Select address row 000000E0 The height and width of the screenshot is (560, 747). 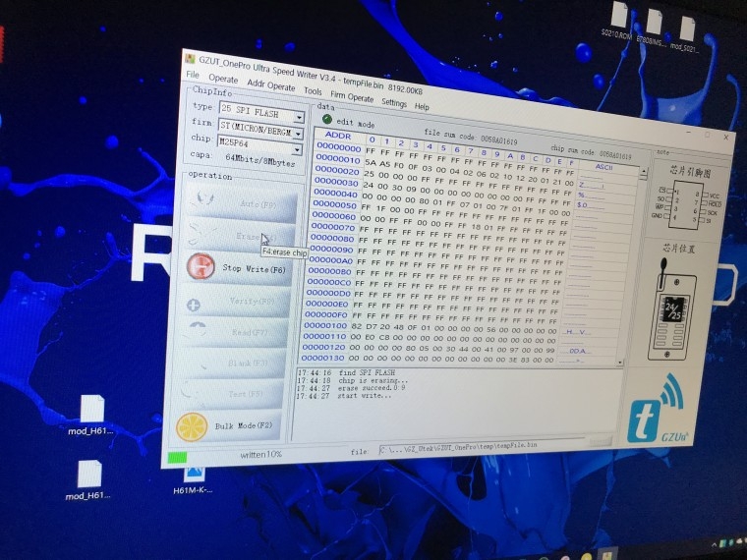tap(326, 304)
